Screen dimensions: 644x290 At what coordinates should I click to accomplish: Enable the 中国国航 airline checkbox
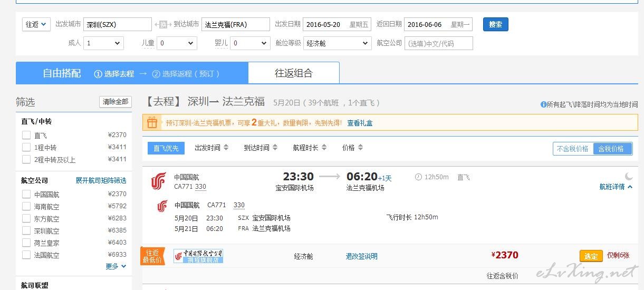(x=26, y=195)
